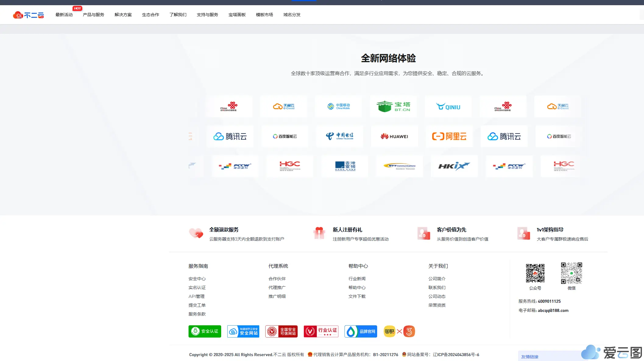Click the hotline number 4009011125
Image resolution: width=644 pixels, height=361 pixels.
click(x=549, y=301)
